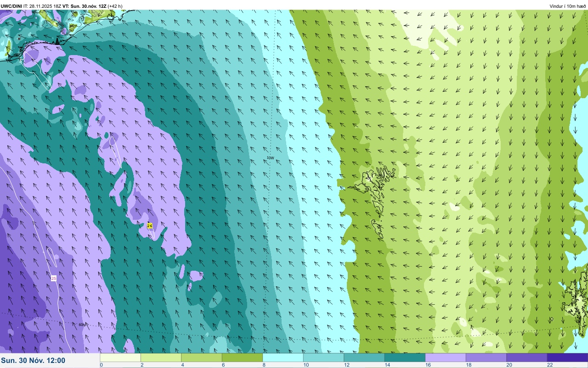Screen dimensions: 588x368
Task: Choose the dark teal 14–16 legend swatch
Action: (x=405, y=357)
